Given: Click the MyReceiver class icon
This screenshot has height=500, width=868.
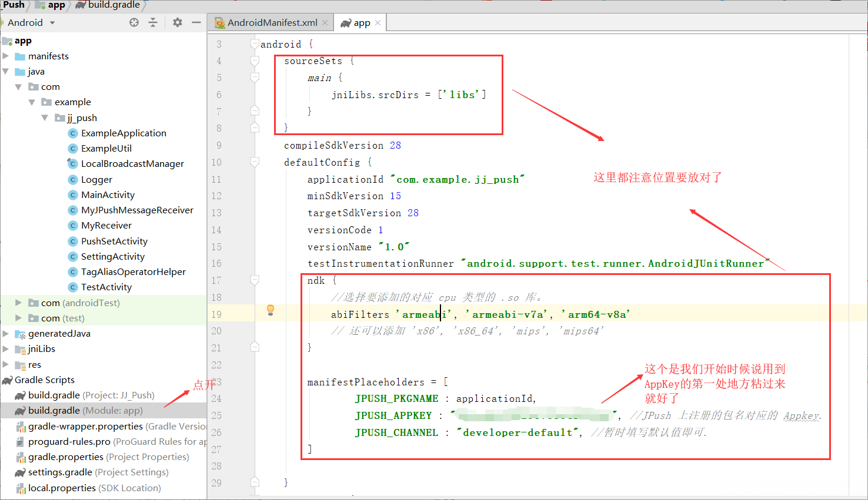Looking at the screenshot, I should [x=73, y=226].
